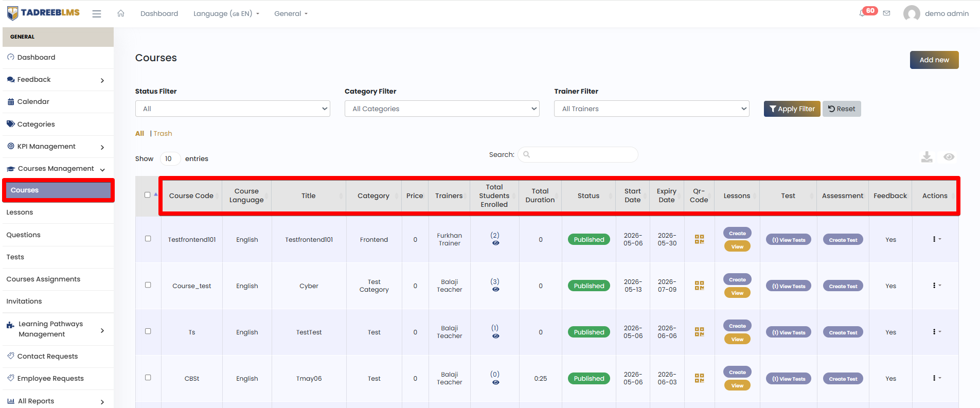Image resolution: width=980 pixels, height=408 pixels.
Task: Click the hamburger menu toggle icon
Action: (97, 14)
